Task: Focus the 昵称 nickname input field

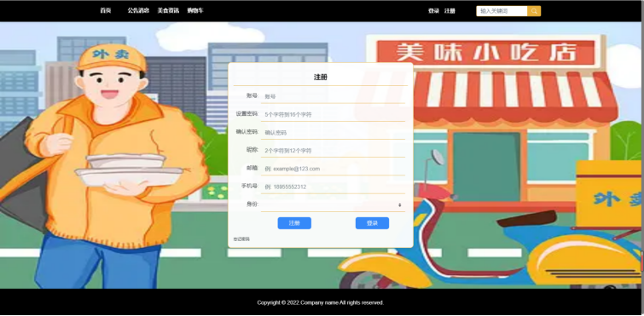Action: point(333,151)
